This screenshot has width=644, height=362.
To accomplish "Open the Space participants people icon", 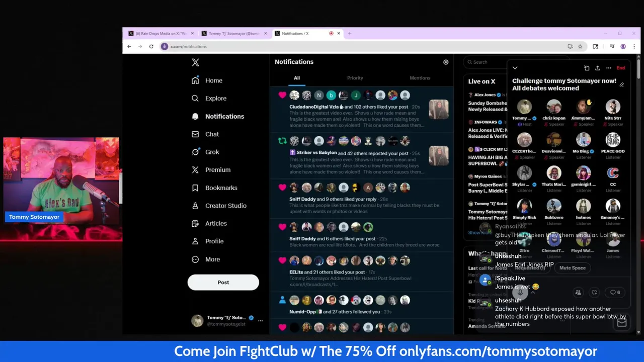I will pos(578,292).
